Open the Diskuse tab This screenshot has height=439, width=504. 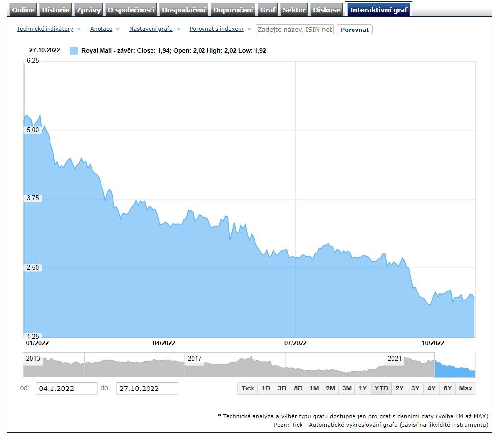tap(327, 10)
